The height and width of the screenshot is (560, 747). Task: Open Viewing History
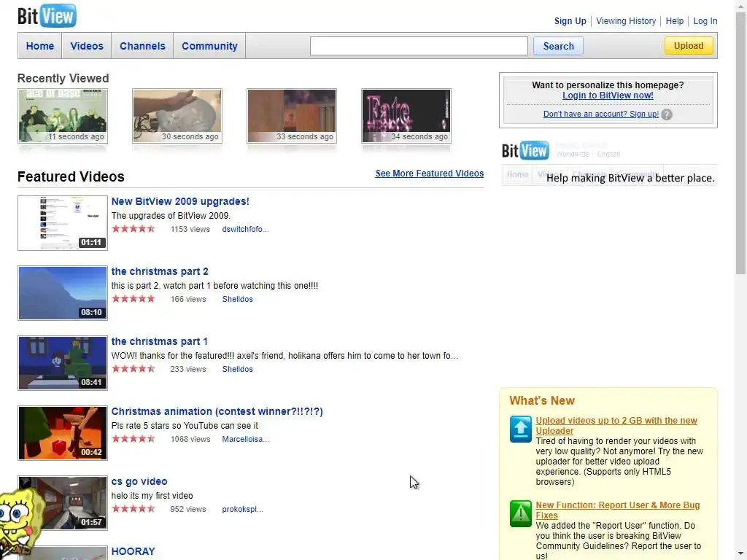point(625,21)
